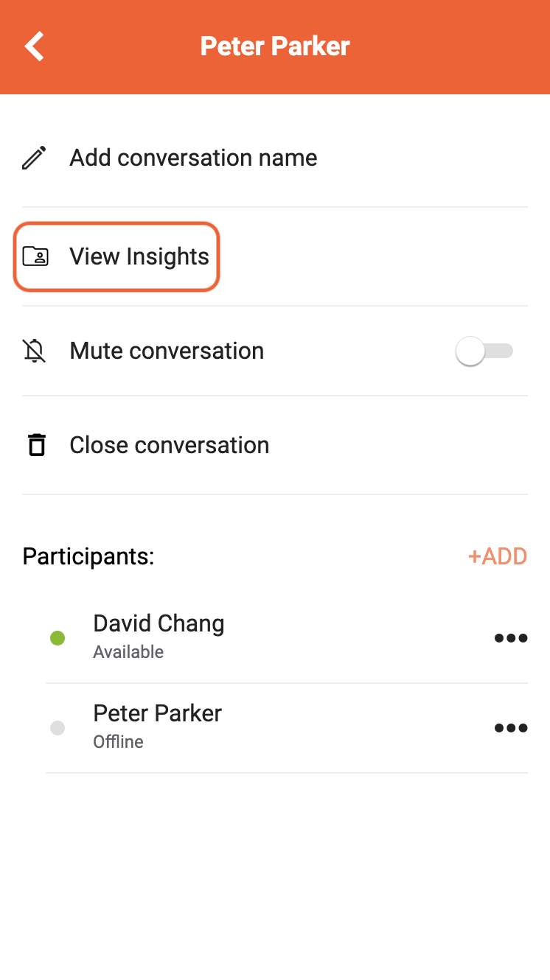
Task: Click the Available status under David Chang
Action: pos(128,652)
